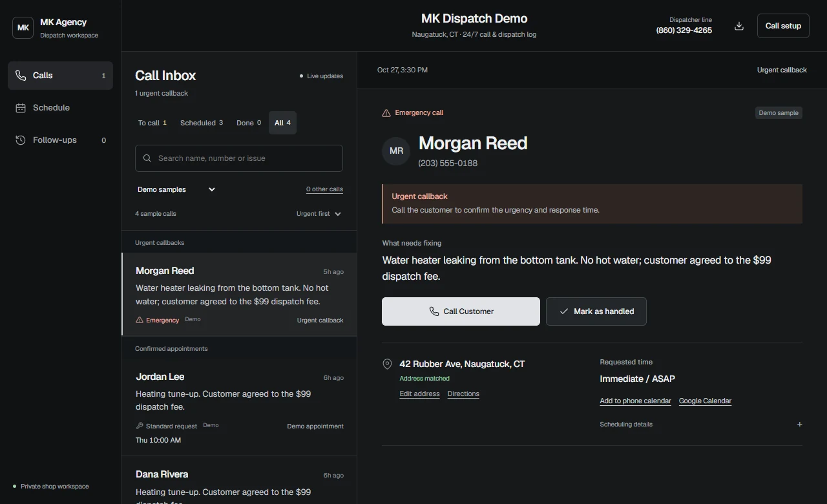Switch to the Done tab

pos(249,123)
